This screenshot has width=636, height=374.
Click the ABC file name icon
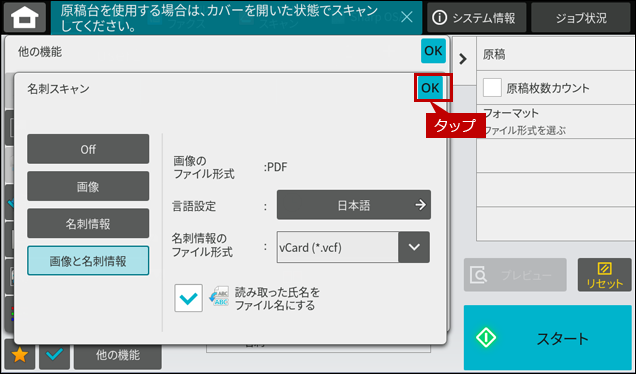219,297
